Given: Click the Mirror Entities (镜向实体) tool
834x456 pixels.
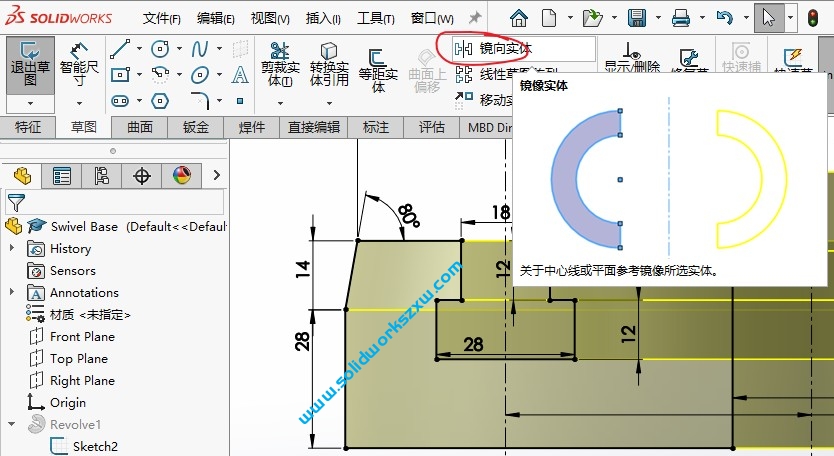Looking at the screenshot, I should coord(506,48).
